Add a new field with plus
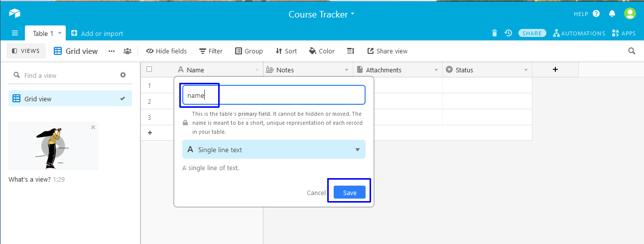The height and width of the screenshot is (244, 644). pyautogui.click(x=555, y=70)
